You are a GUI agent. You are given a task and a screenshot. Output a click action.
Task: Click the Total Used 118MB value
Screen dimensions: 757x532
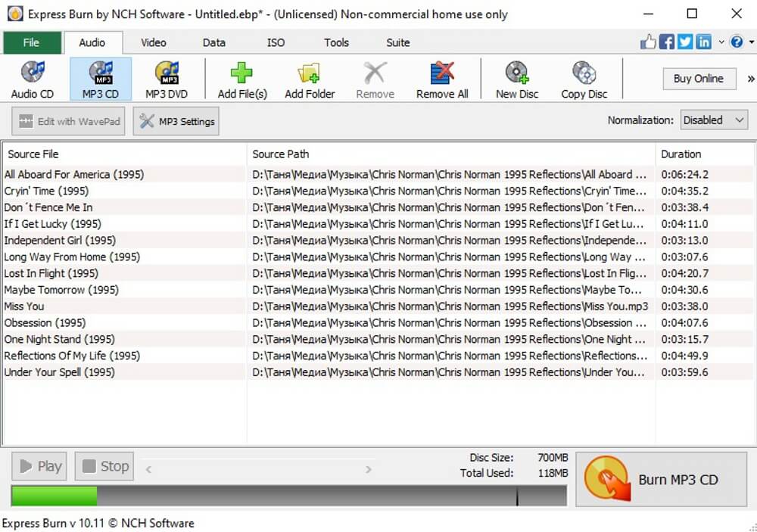coord(553,473)
